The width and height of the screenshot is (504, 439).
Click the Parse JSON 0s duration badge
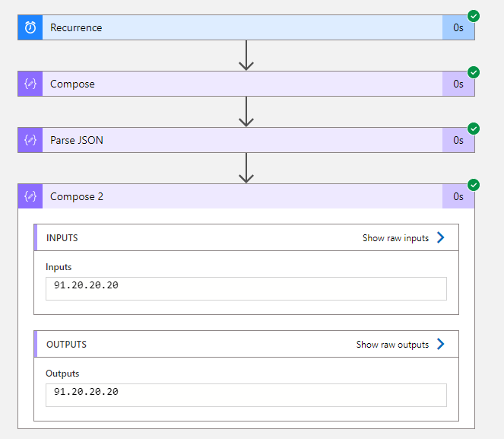point(458,140)
